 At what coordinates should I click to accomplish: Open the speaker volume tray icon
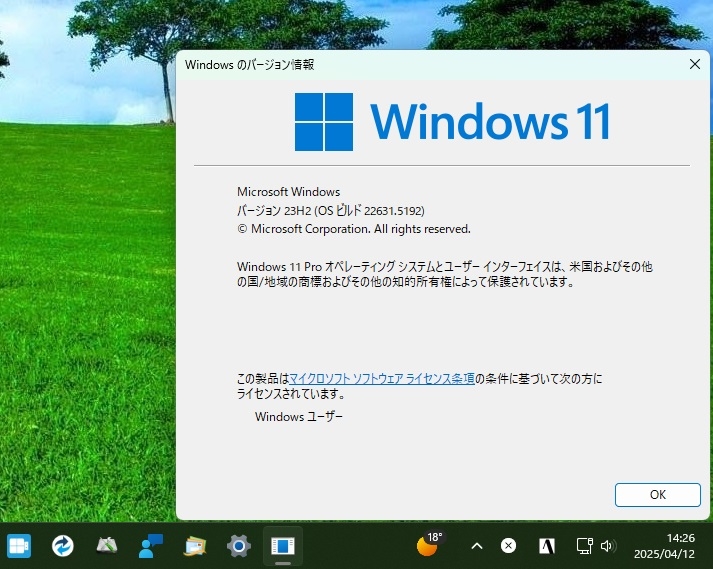pos(608,545)
